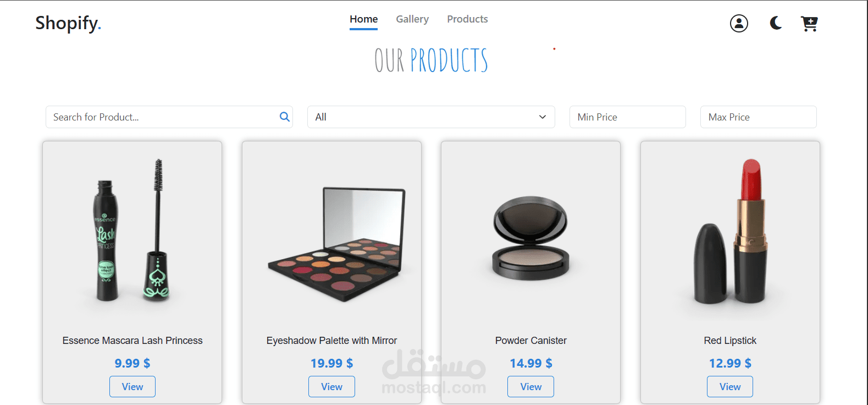Click the search magnifier icon

point(284,117)
